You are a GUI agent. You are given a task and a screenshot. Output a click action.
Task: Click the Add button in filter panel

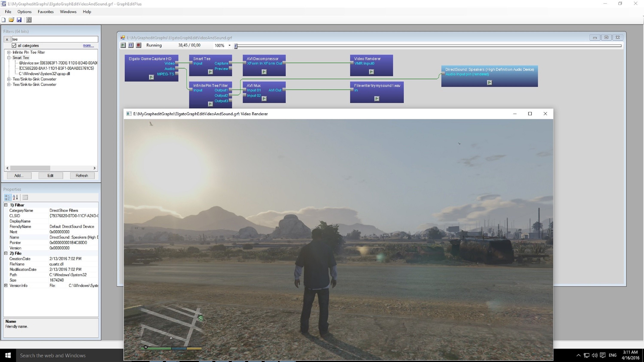(19, 176)
